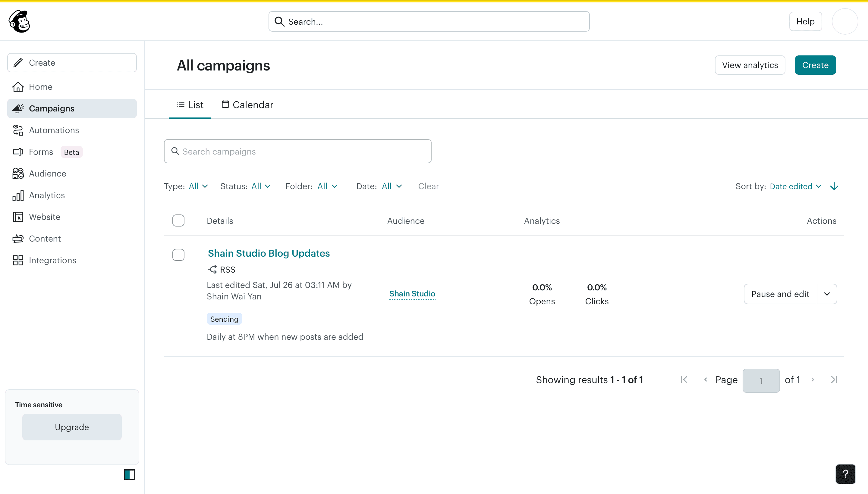Screen dimensions: 868x494
Task: Collapse the sidebar with the bottom toggle
Action: click(129, 475)
